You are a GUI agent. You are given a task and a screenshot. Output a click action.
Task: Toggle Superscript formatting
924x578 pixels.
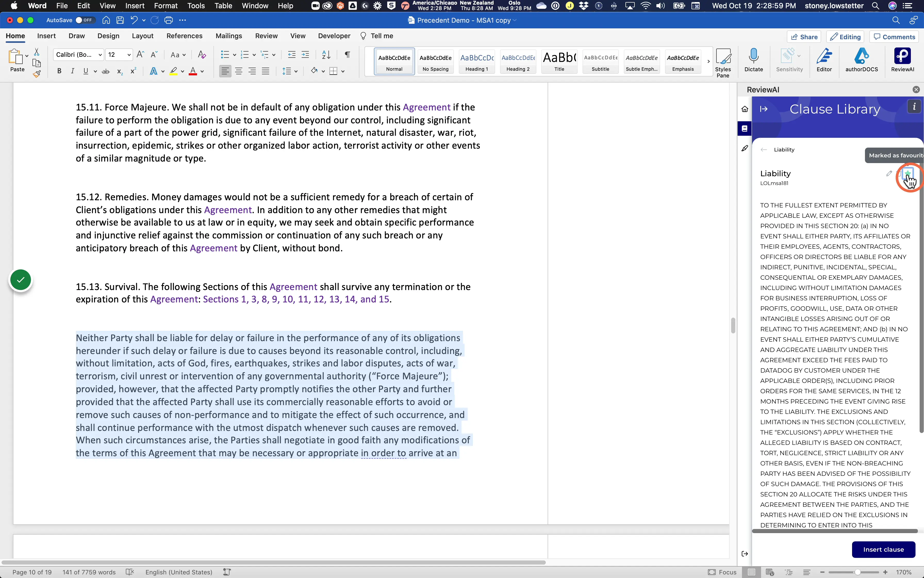tap(133, 71)
